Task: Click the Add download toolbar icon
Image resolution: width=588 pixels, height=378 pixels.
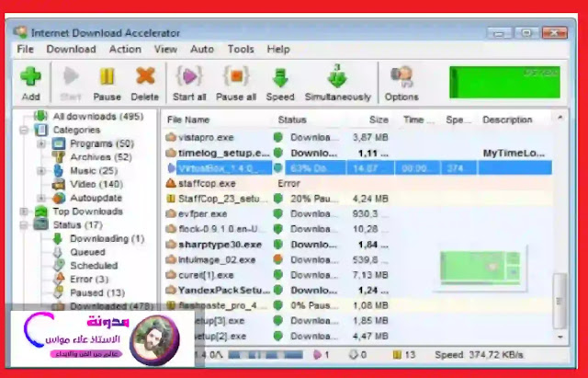Action: click(30, 76)
